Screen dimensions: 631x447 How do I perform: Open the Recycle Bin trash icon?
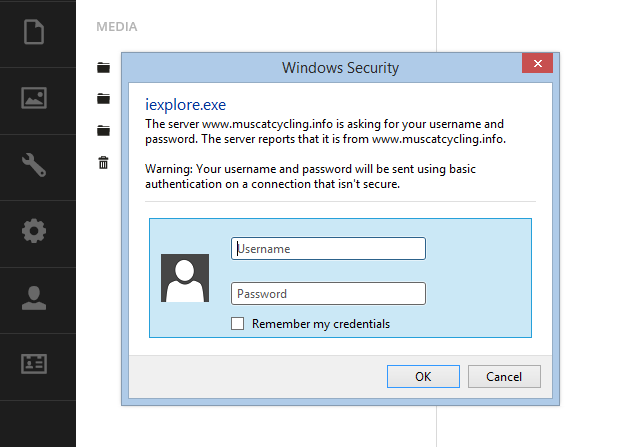pyautogui.click(x=103, y=162)
